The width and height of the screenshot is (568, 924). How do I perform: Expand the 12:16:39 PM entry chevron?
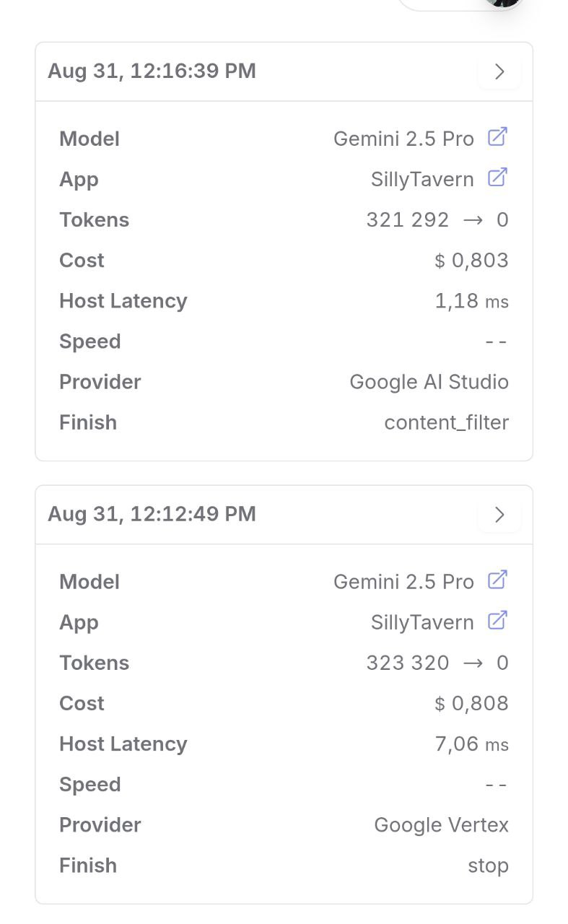pos(499,71)
